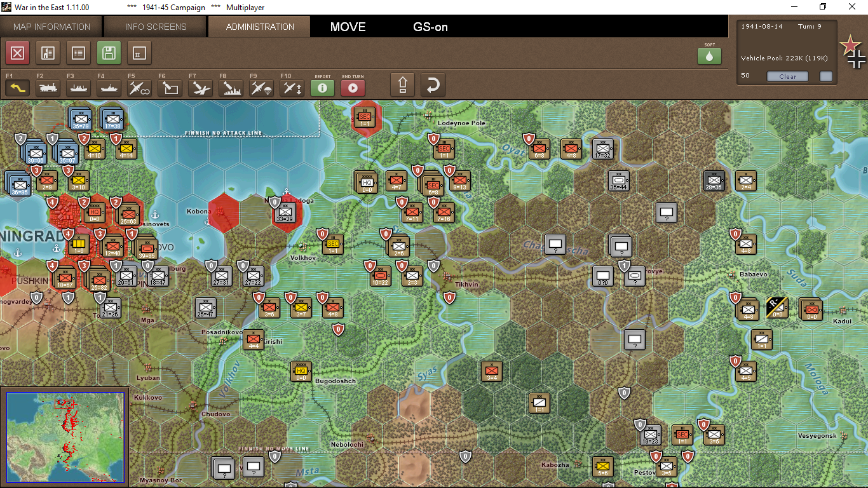Select the red 3=4 unit south of Syas

(x=491, y=371)
